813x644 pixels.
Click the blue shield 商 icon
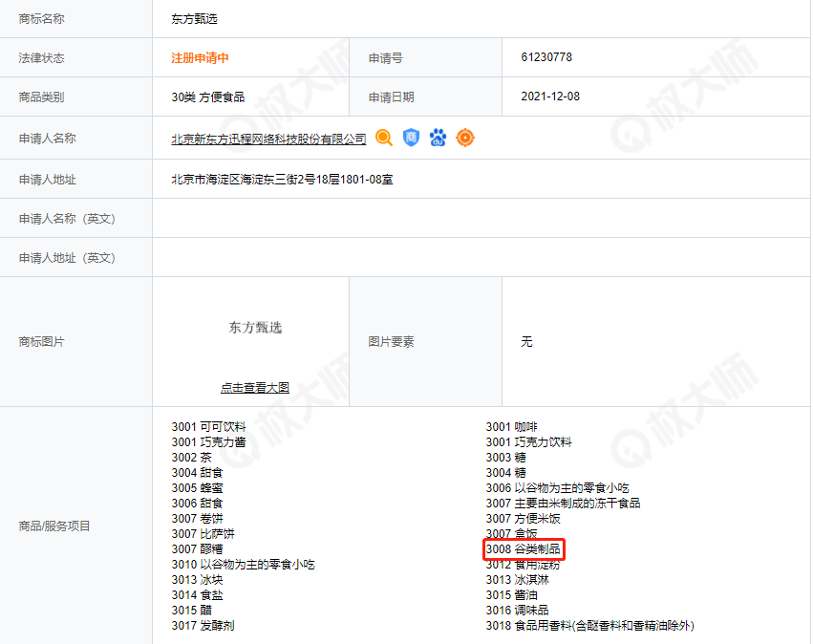[411, 138]
